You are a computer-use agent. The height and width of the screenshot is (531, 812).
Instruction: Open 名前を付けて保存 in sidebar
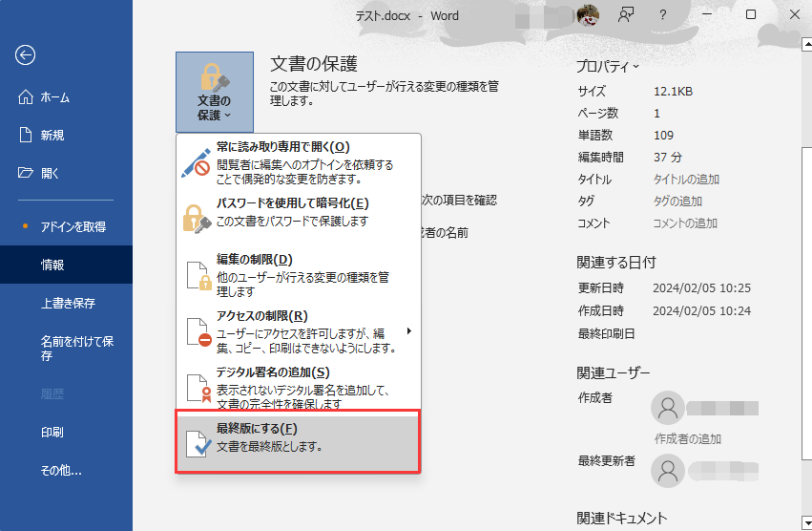point(66,348)
